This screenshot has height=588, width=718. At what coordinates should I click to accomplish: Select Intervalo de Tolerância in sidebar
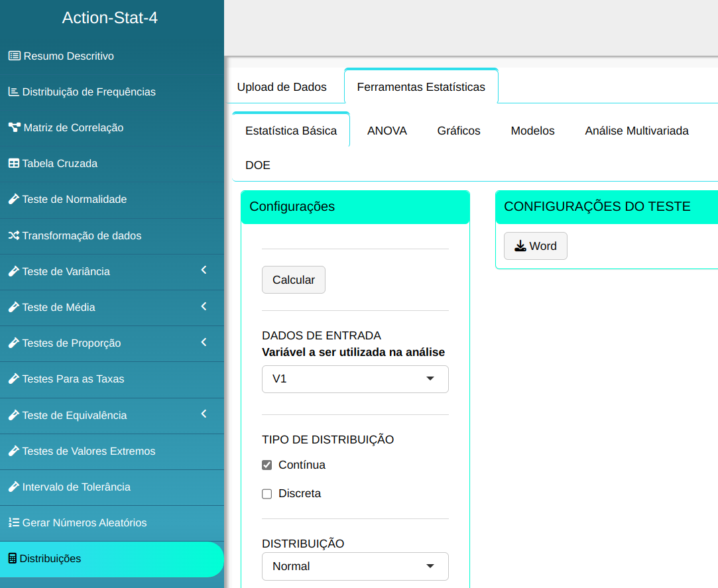pyautogui.click(x=76, y=487)
